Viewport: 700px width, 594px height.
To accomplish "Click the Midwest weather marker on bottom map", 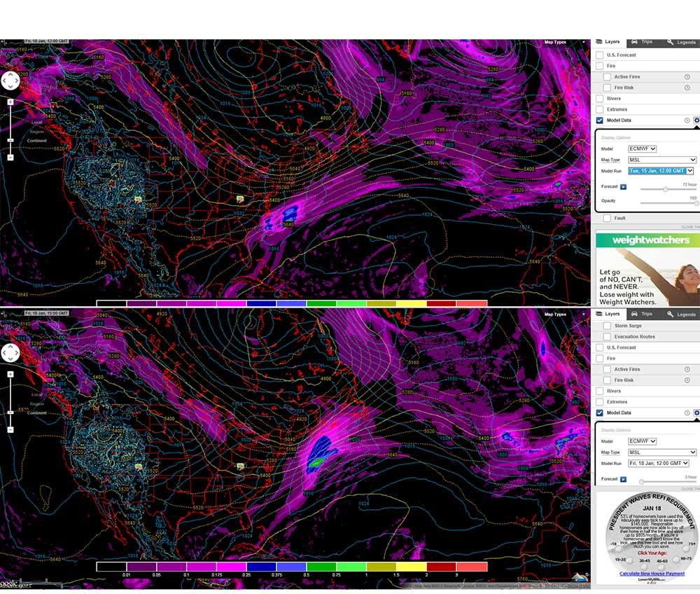I will coord(240,467).
